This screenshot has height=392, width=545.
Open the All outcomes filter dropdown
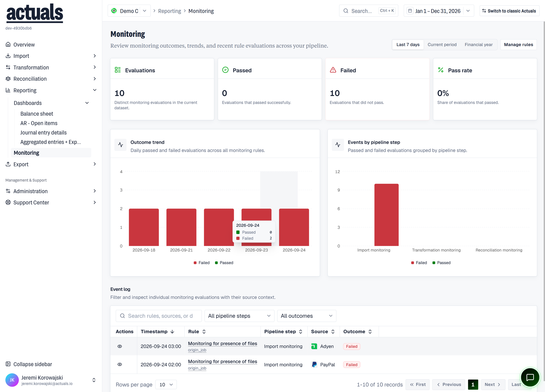(x=307, y=316)
